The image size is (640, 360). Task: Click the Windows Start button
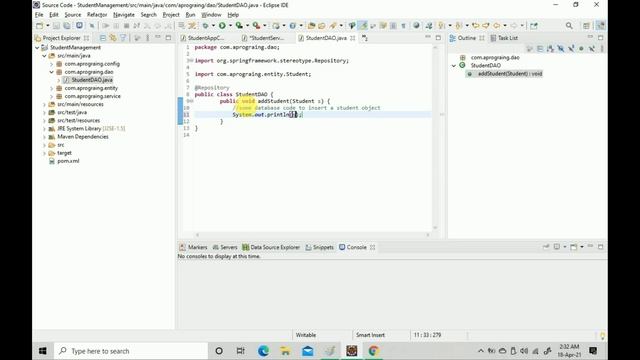42,351
